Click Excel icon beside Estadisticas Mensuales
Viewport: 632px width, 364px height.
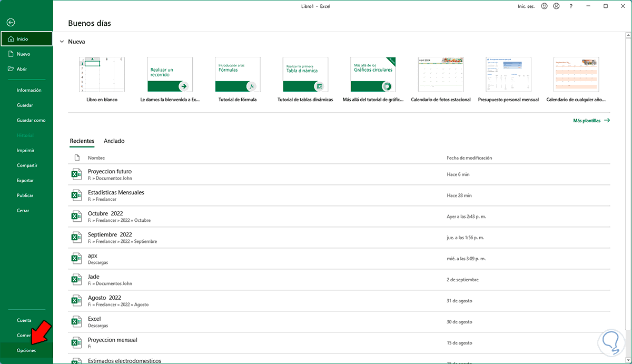click(x=76, y=195)
